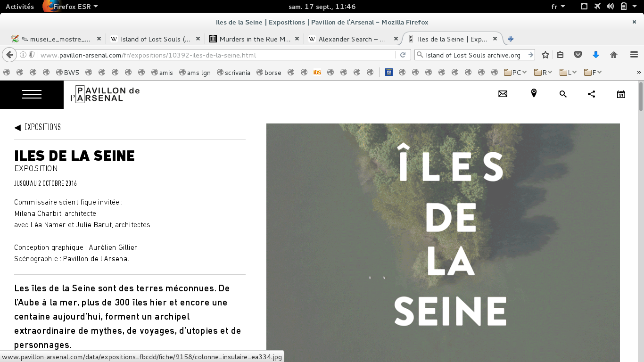This screenshot has height=362, width=644.
Task: Go to the Firefox home page
Action: click(x=614, y=55)
